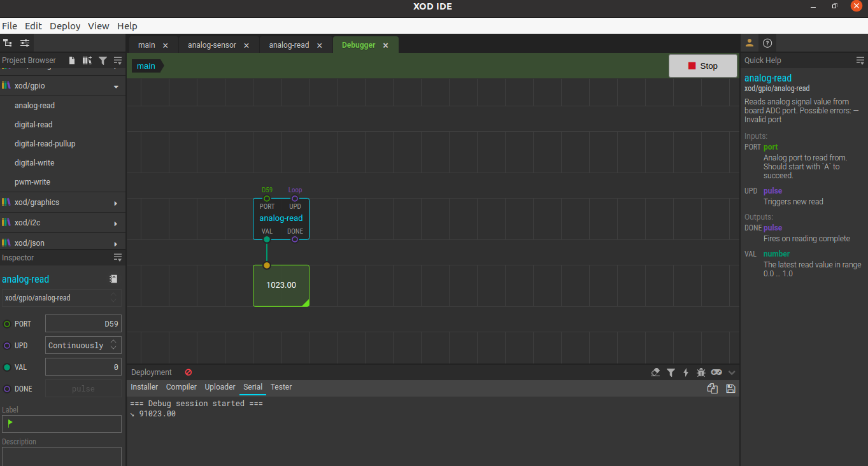The width and height of the screenshot is (868, 466).
Task: Click the Label input field
Action: click(62, 423)
